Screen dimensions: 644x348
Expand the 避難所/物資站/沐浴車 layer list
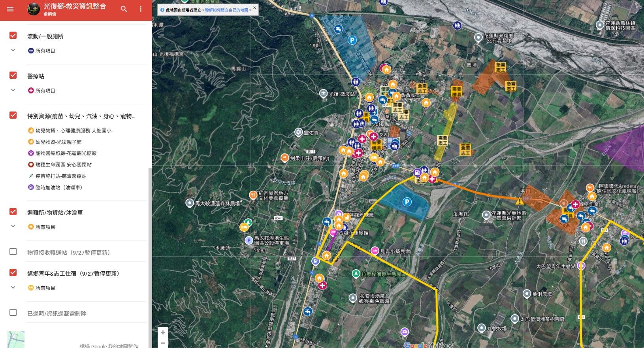(13, 226)
